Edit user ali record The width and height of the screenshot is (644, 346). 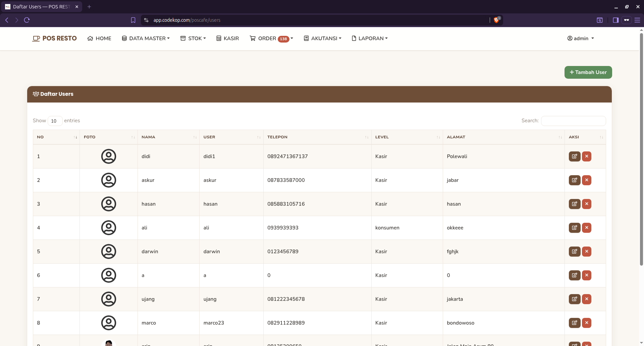574,228
